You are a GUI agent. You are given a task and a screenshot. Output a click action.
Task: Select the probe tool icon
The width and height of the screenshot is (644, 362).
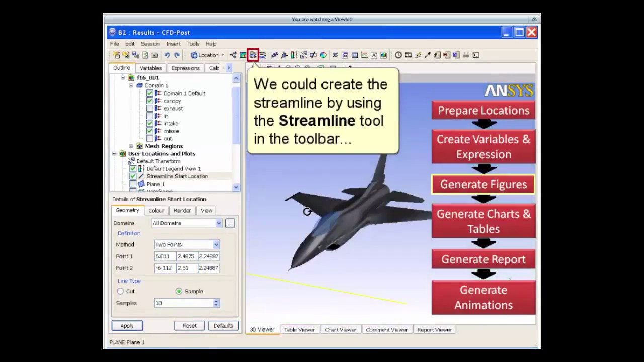click(428, 55)
